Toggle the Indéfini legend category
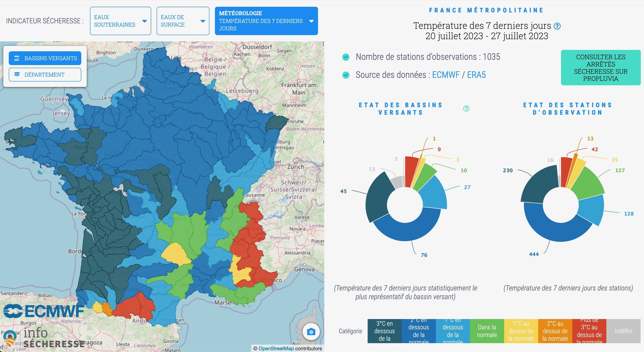This screenshot has height=352, width=644. [623, 331]
